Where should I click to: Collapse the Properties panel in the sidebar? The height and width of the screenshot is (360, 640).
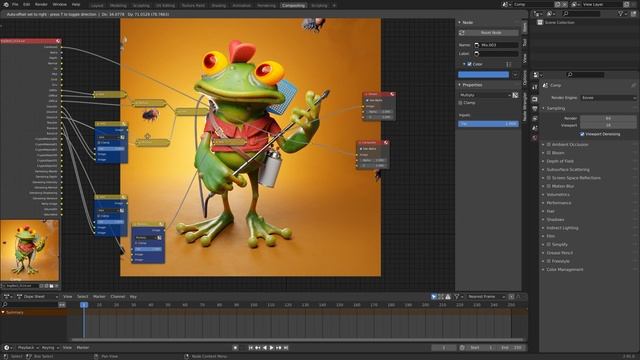tap(472, 84)
